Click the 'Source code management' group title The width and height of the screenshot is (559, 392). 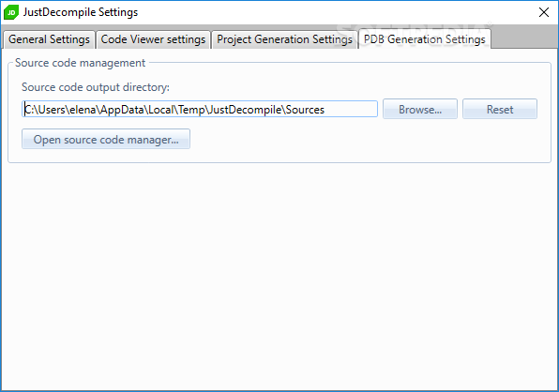click(81, 63)
